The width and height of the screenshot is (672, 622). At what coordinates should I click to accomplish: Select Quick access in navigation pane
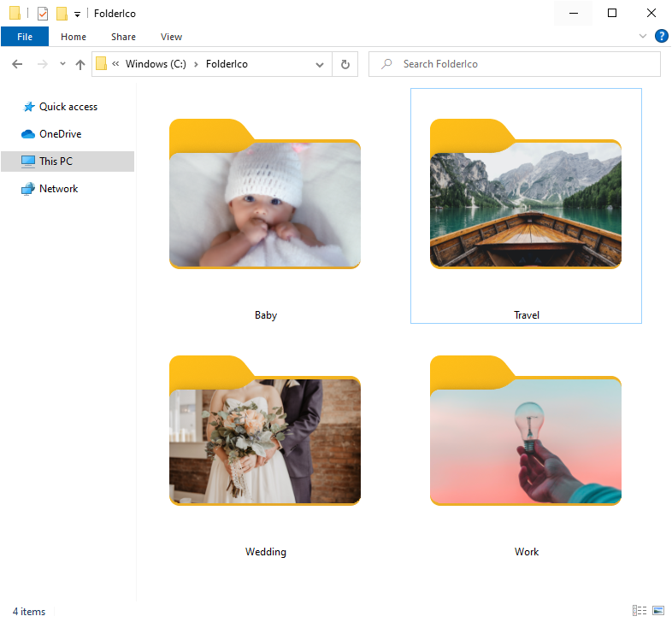coord(68,107)
